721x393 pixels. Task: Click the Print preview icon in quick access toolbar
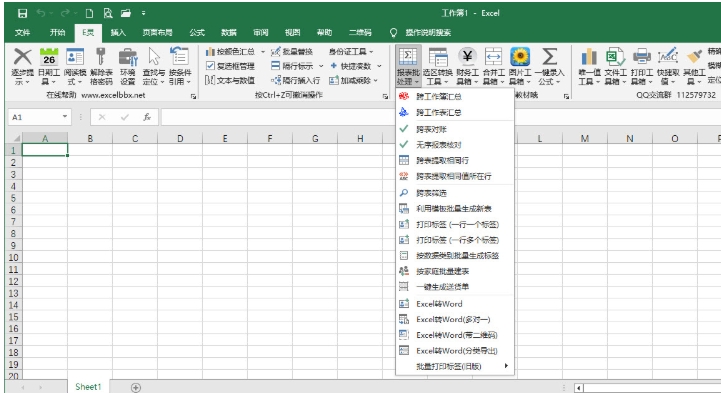pyautogui.click(x=108, y=13)
